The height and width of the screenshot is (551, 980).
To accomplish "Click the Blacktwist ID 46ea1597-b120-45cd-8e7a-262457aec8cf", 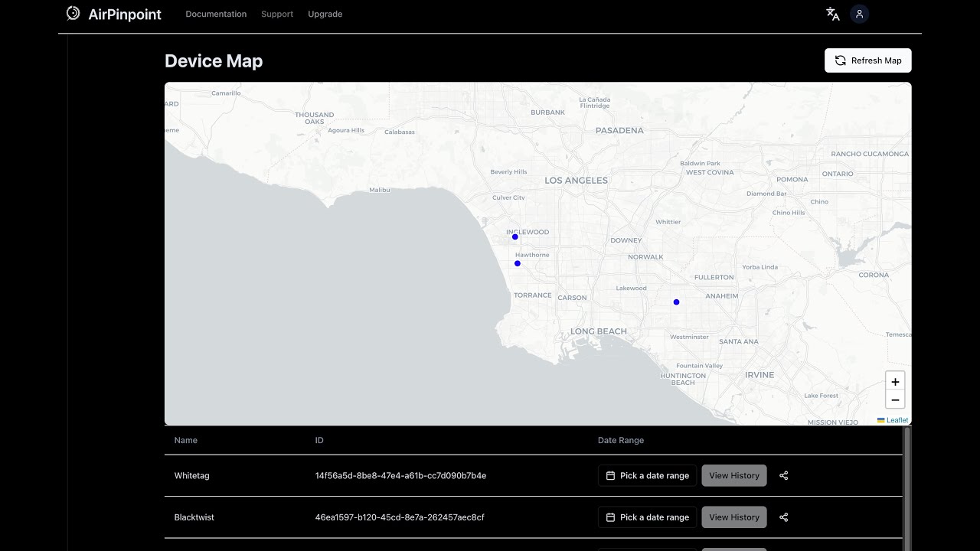I will (400, 517).
